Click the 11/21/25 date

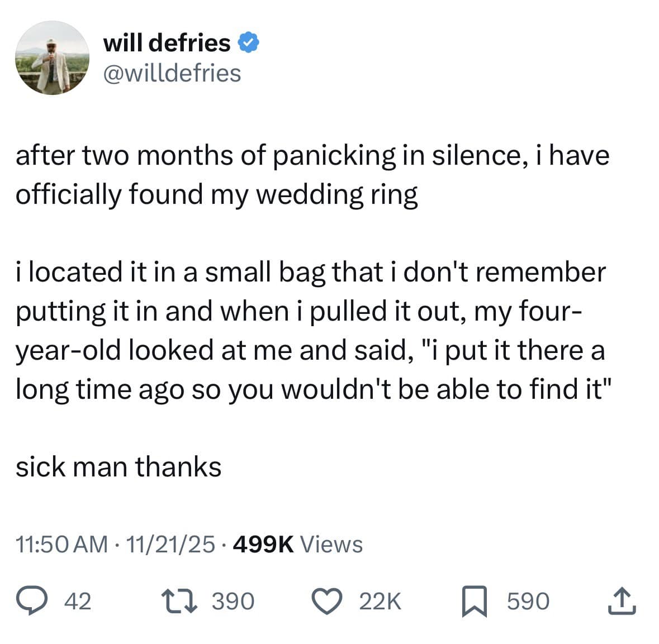click(170, 544)
